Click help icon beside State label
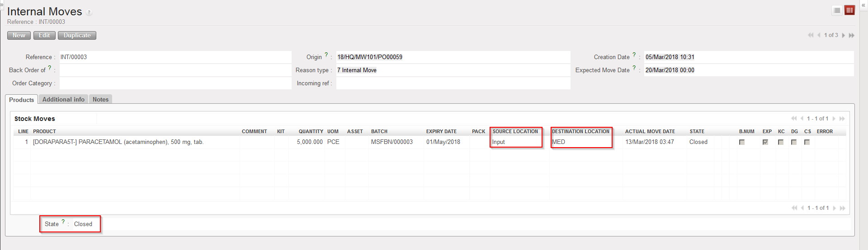Viewport: 868px width, 250px height. click(63, 222)
